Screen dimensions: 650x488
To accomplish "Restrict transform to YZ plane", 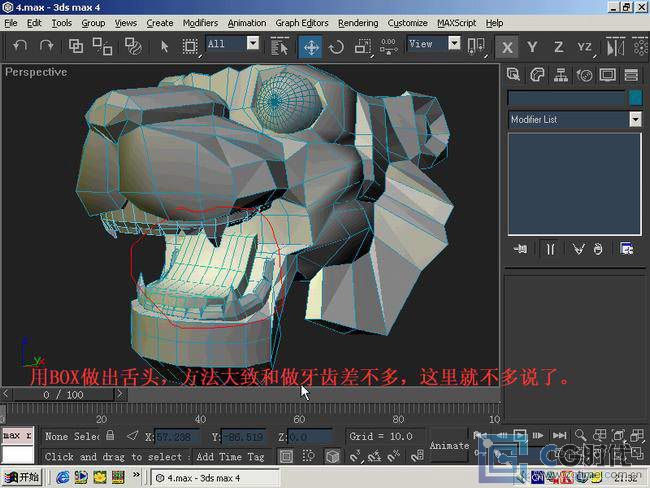I will tap(585, 47).
